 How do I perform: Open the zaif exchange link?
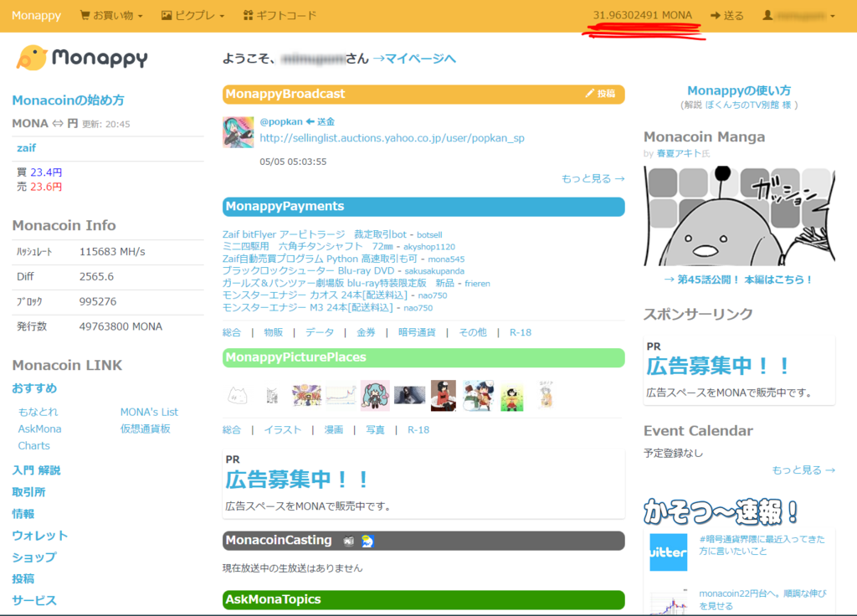26,147
